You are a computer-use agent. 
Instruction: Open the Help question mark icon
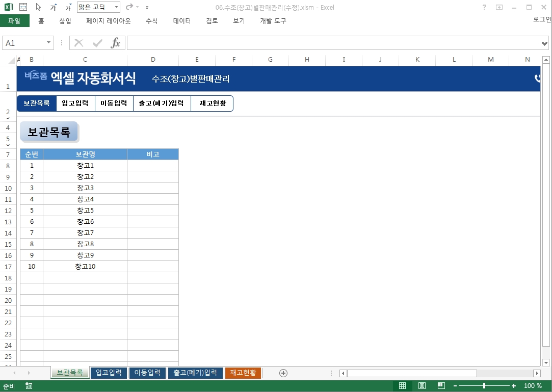[x=485, y=7]
